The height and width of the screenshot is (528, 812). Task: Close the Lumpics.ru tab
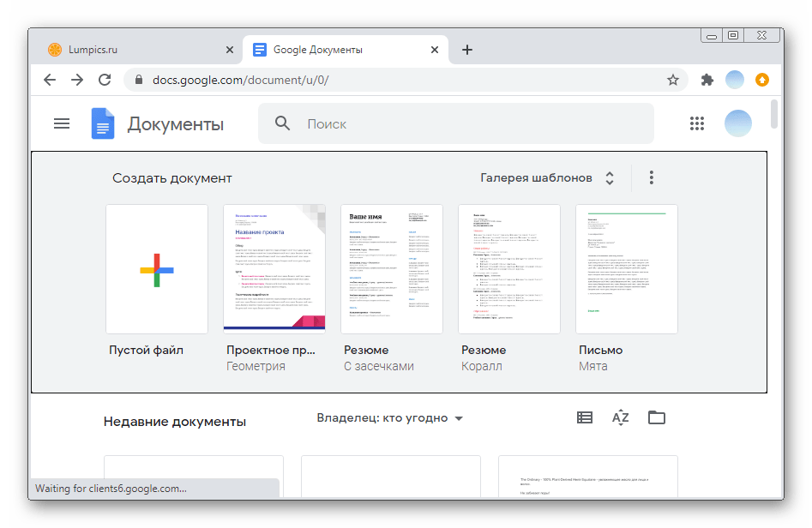point(230,50)
